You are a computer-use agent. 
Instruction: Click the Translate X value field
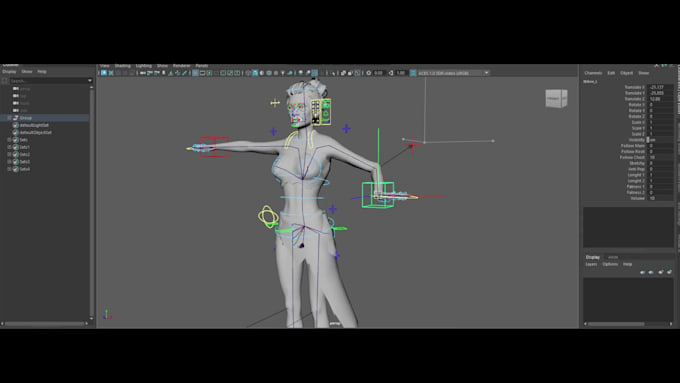coord(660,87)
